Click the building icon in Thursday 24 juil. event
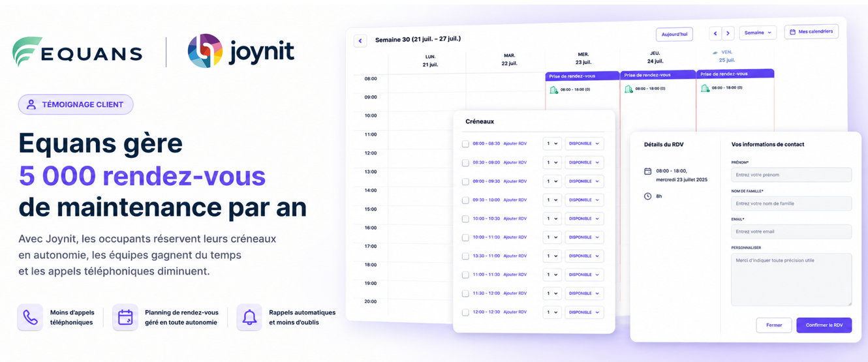The height and width of the screenshot is (362, 868). [x=629, y=89]
